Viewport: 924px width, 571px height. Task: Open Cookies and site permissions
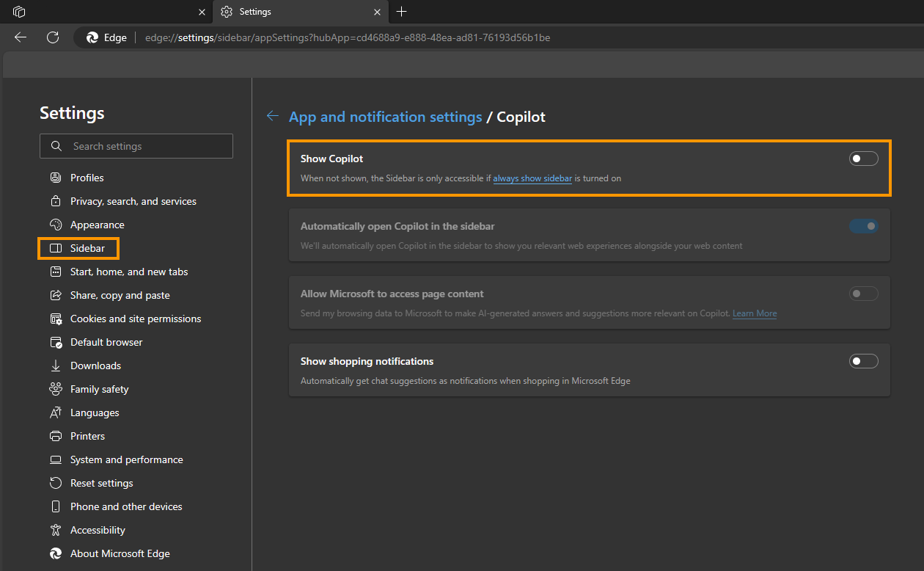click(x=136, y=319)
